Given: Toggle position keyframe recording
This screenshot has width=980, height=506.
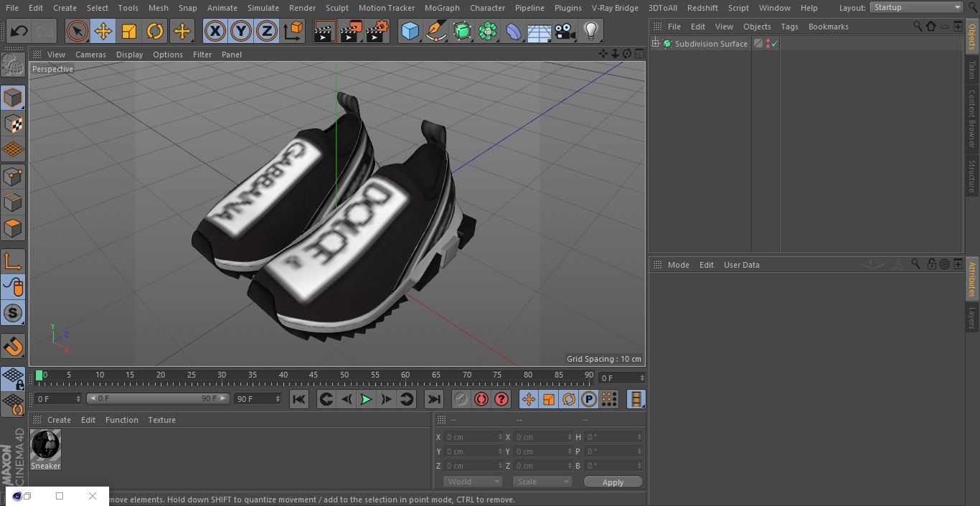Looking at the screenshot, I should tap(529, 399).
